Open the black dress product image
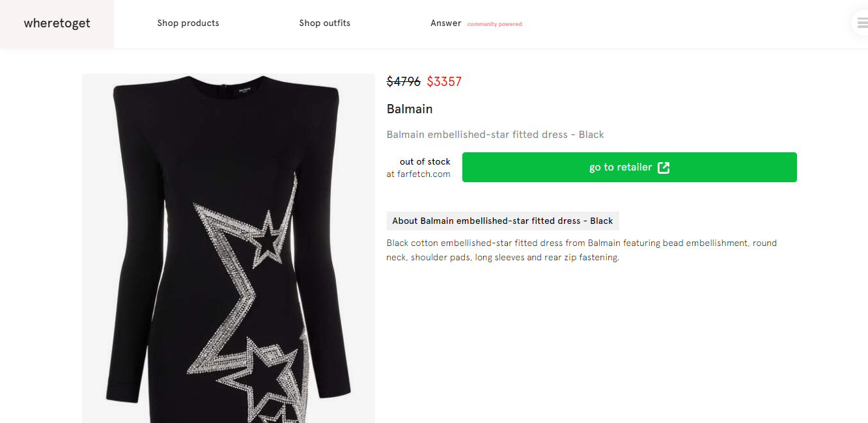 (x=228, y=163)
